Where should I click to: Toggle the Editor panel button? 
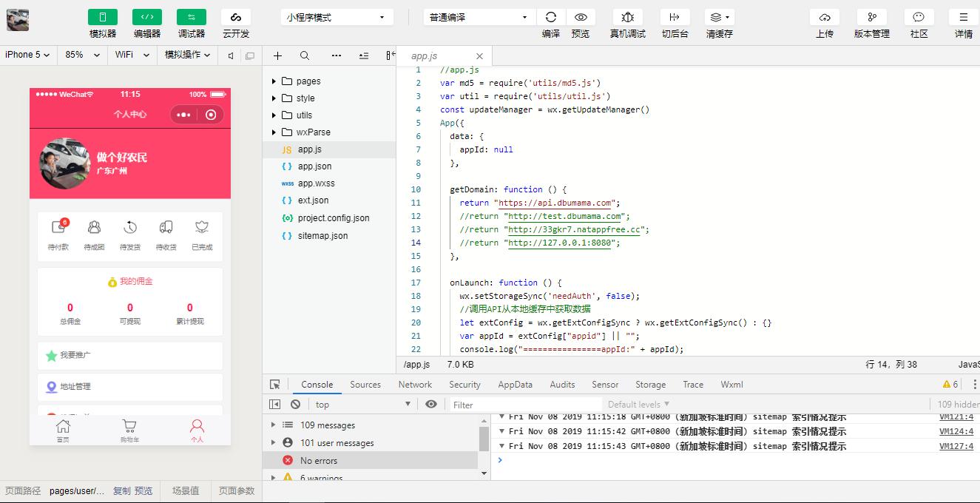147,17
